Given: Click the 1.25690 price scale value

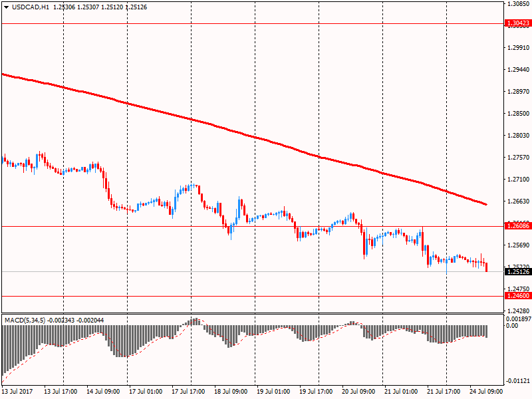Looking at the screenshot, I should point(518,245).
